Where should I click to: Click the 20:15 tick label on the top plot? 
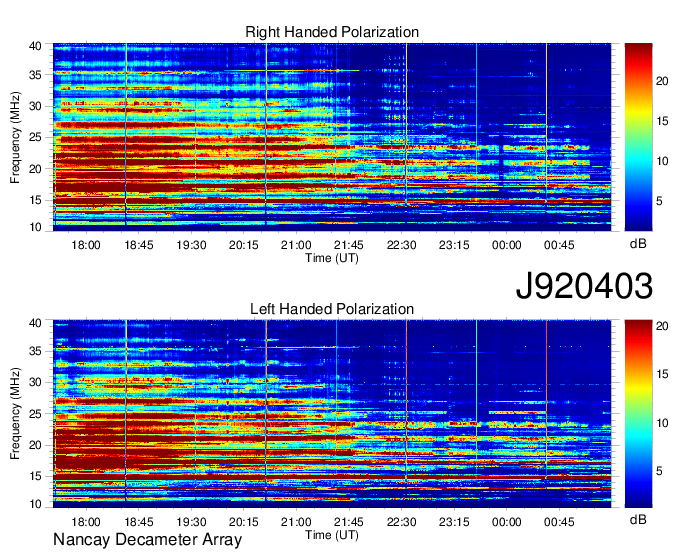(x=244, y=245)
